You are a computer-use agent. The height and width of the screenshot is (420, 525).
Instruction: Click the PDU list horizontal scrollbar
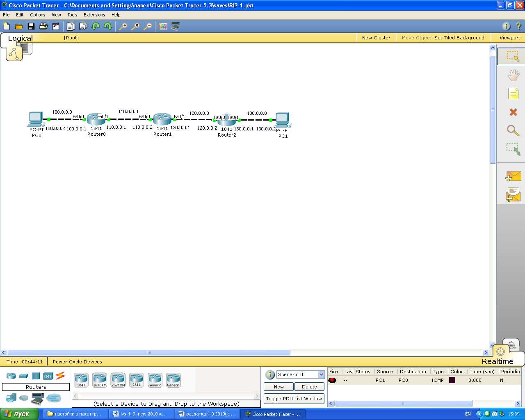404,404
